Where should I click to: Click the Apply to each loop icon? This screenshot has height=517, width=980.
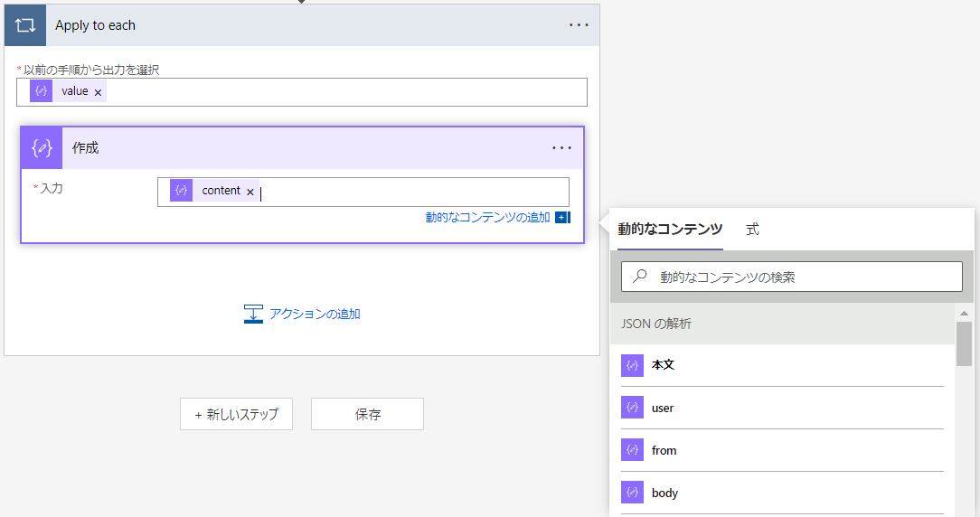[x=25, y=25]
